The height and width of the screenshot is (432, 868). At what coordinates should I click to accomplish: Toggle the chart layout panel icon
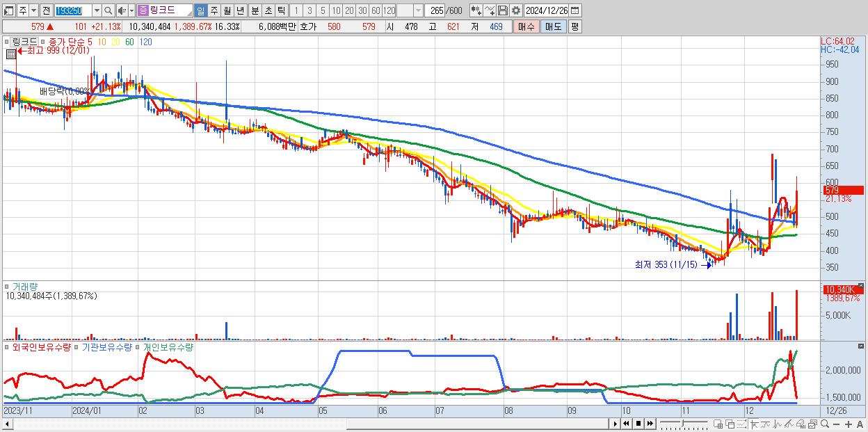tap(9, 11)
